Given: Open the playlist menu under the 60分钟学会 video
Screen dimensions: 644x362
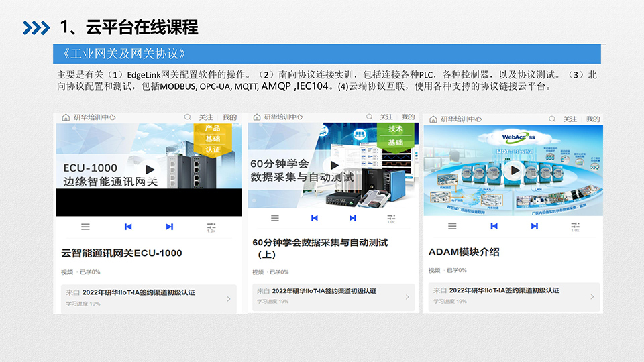Looking at the screenshot, I should coord(274,218).
